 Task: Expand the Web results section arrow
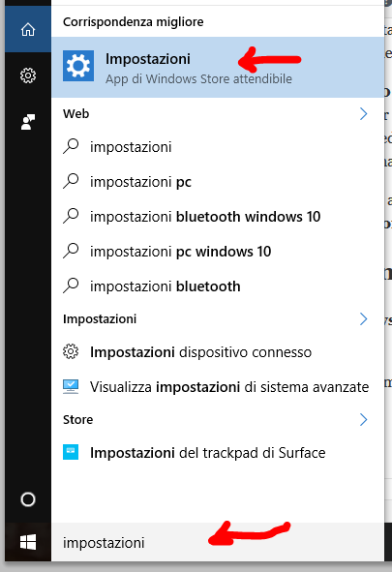[x=363, y=114]
